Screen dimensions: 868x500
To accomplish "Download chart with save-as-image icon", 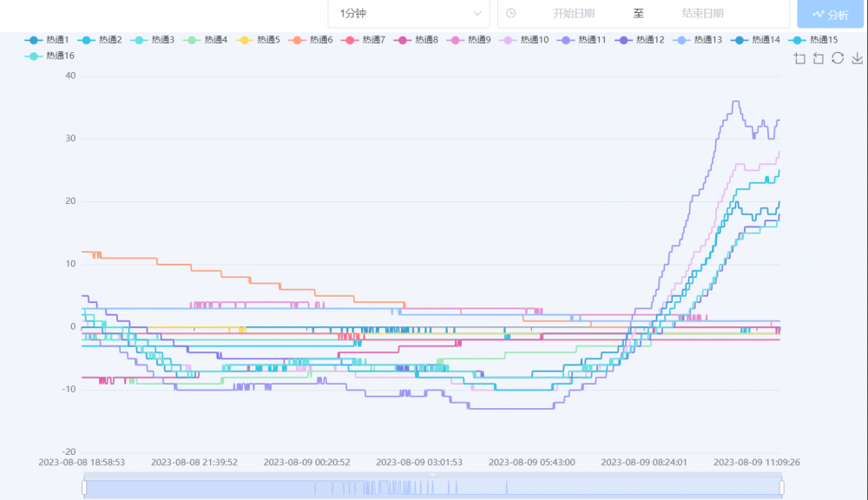I will 858,58.
